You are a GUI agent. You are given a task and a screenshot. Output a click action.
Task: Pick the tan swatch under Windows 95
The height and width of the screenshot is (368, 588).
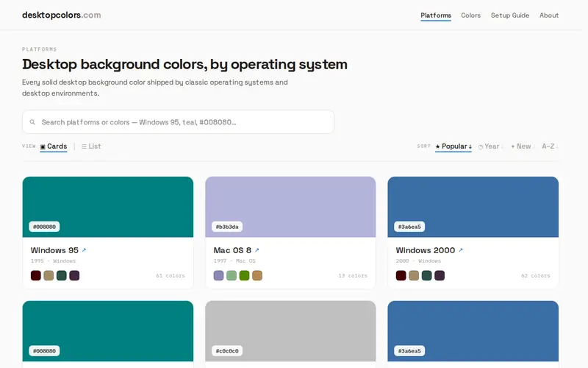49,275
